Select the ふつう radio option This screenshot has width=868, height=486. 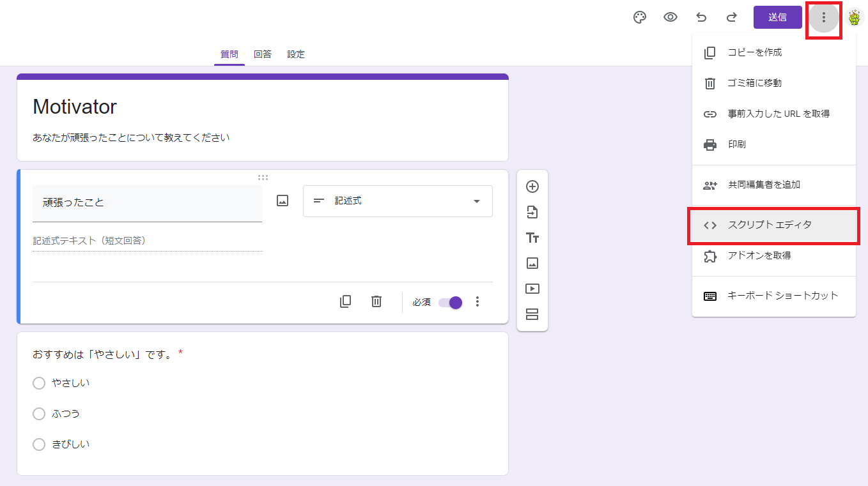(x=39, y=414)
